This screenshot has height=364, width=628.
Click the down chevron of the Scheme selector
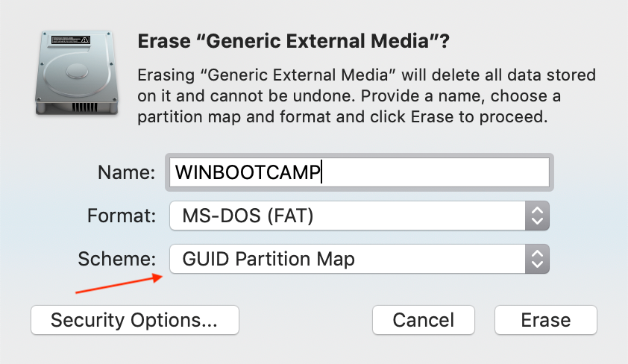point(537,264)
